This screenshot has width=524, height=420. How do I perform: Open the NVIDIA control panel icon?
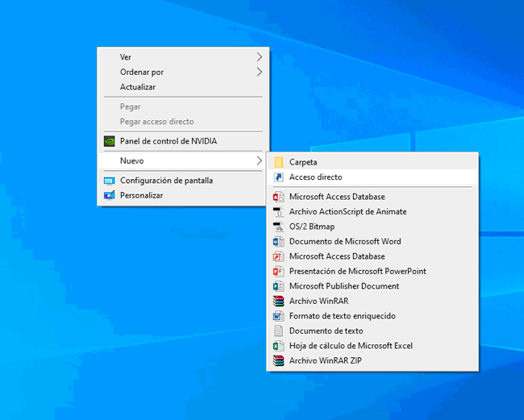pyautogui.click(x=110, y=141)
